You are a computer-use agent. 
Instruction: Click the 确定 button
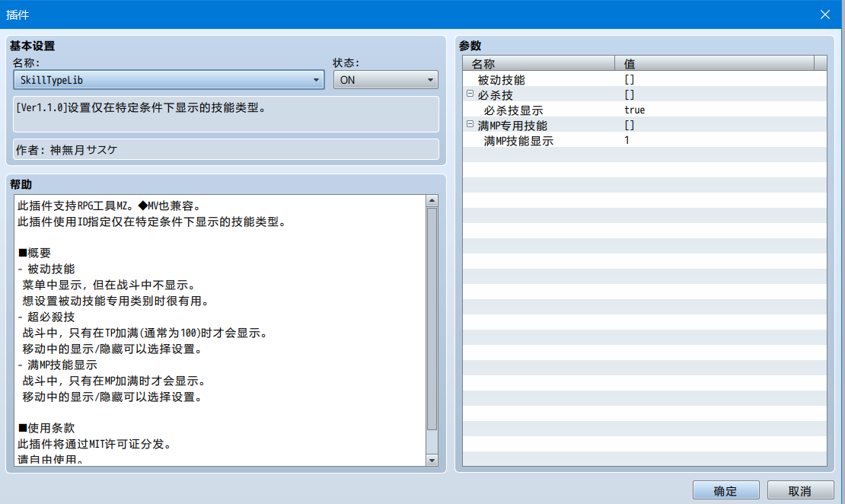click(726, 490)
